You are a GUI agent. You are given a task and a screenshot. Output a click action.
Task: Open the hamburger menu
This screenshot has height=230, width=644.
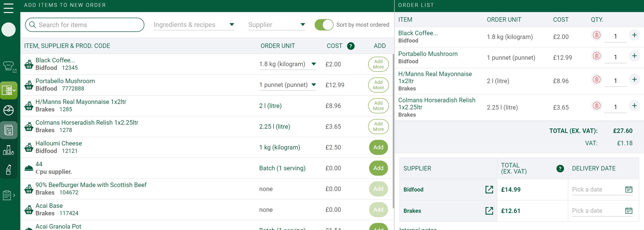point(9,8)
